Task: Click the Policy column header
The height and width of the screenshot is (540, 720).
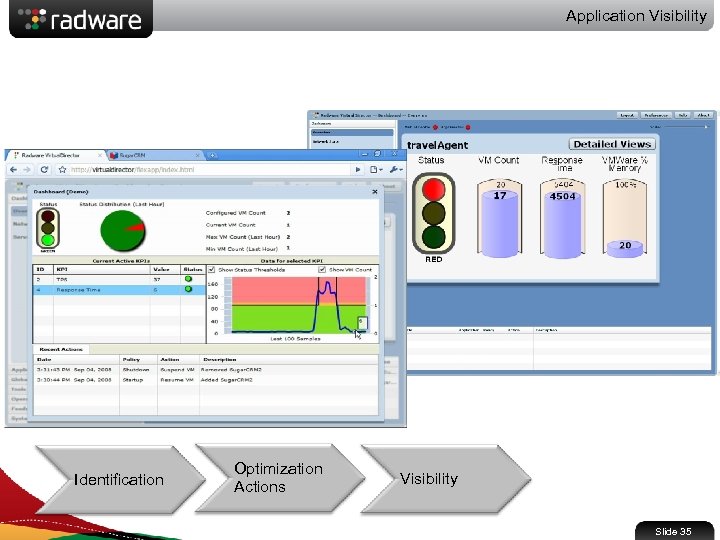Action: tap(138, 360)
